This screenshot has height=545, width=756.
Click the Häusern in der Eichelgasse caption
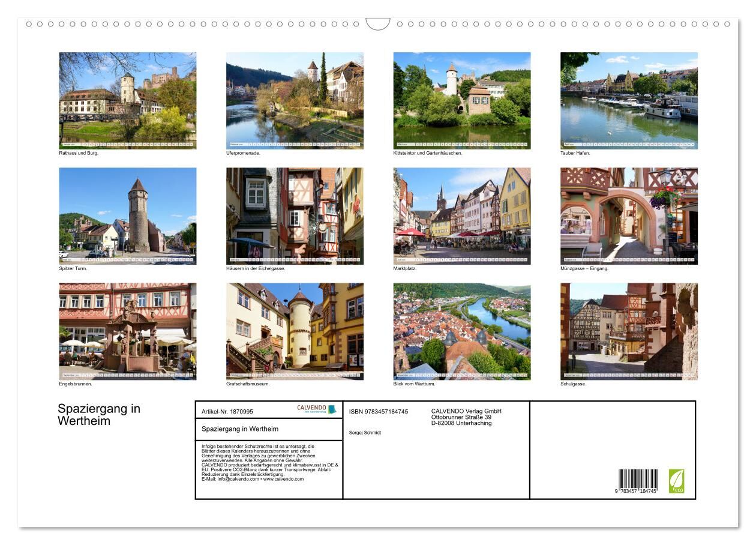[x=256, y=268]
